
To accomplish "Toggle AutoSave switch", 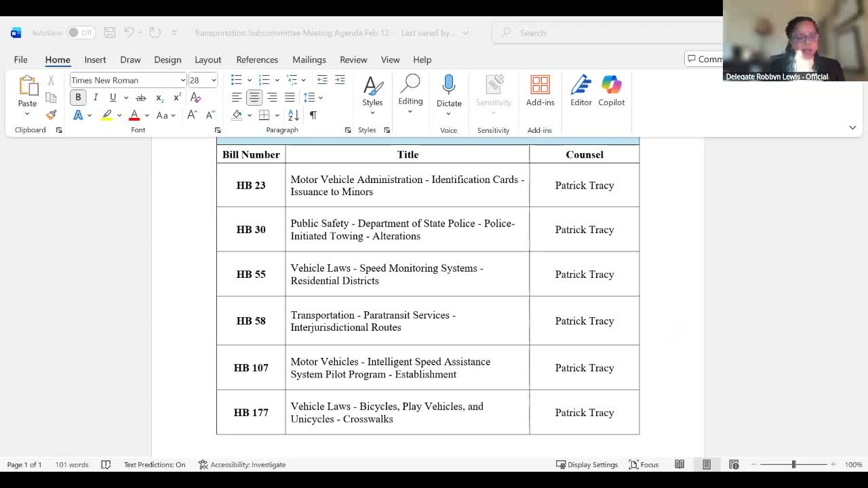I will point(80,33).
